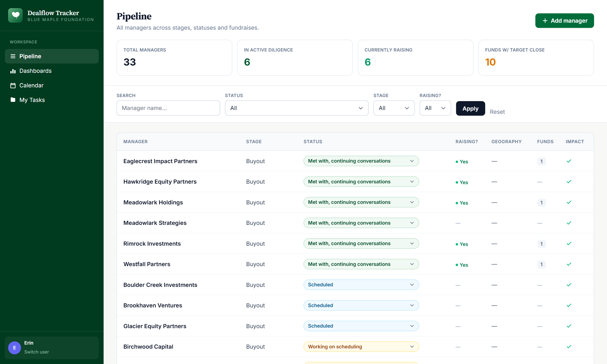
Task: Click impact checkmark for Meadowlark Holdings
Action: 569,202
